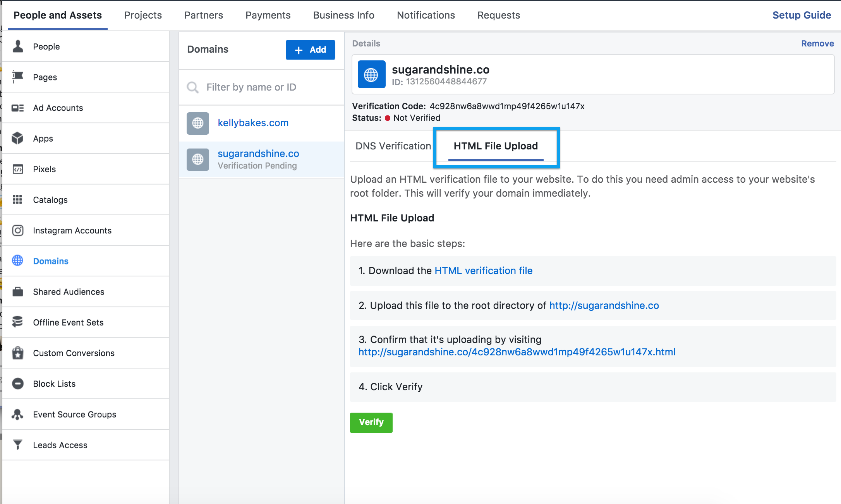This screenshot has height=504, width=841.
Task: Click the sugarandshine.co globe icon in Details
Action: coord(371,75)
